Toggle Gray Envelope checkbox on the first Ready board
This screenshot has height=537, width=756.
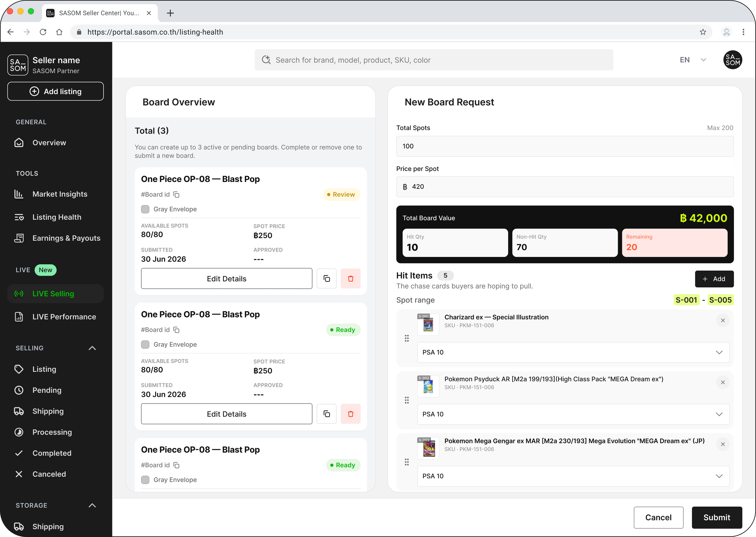145,344
